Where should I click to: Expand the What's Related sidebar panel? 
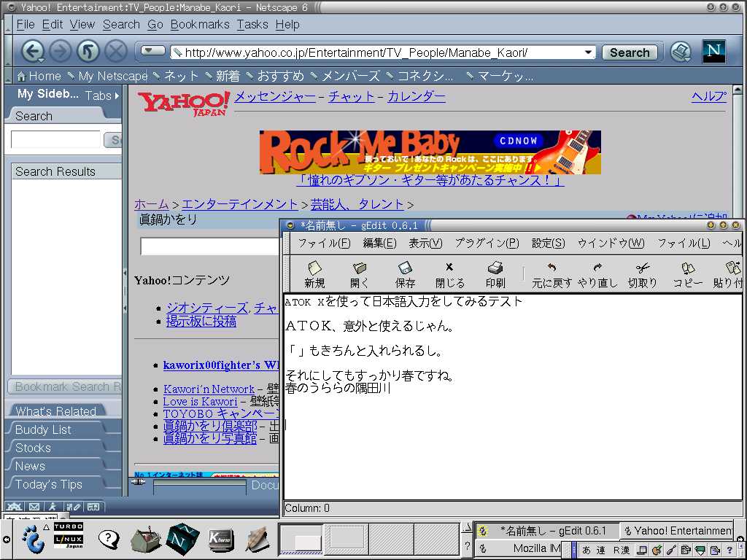55,411
